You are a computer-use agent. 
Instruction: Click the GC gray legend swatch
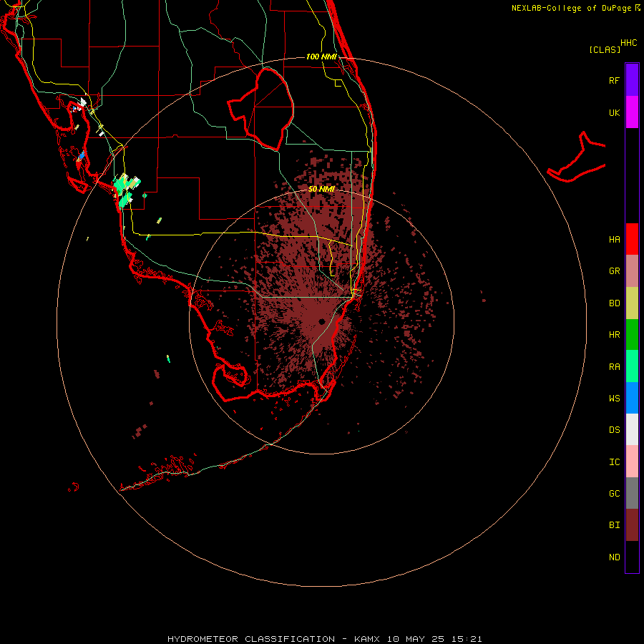tap(632, 493)
